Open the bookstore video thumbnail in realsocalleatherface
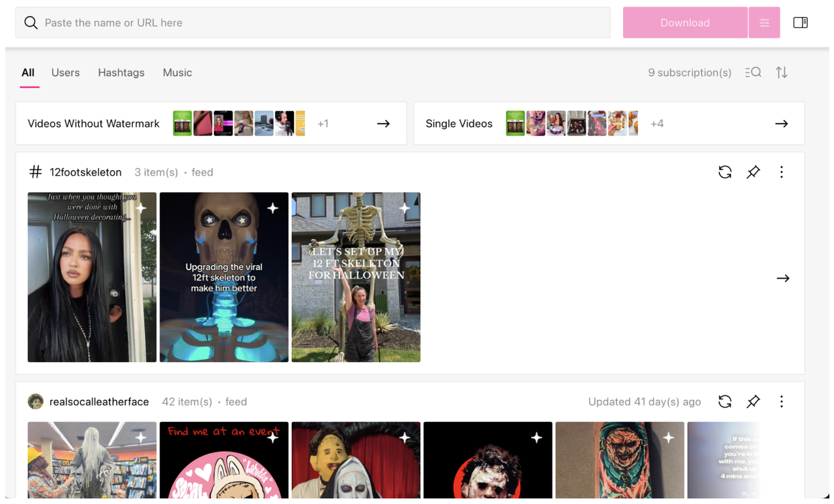The height and width of the screenshot is (504, 834). pos(92,460)
